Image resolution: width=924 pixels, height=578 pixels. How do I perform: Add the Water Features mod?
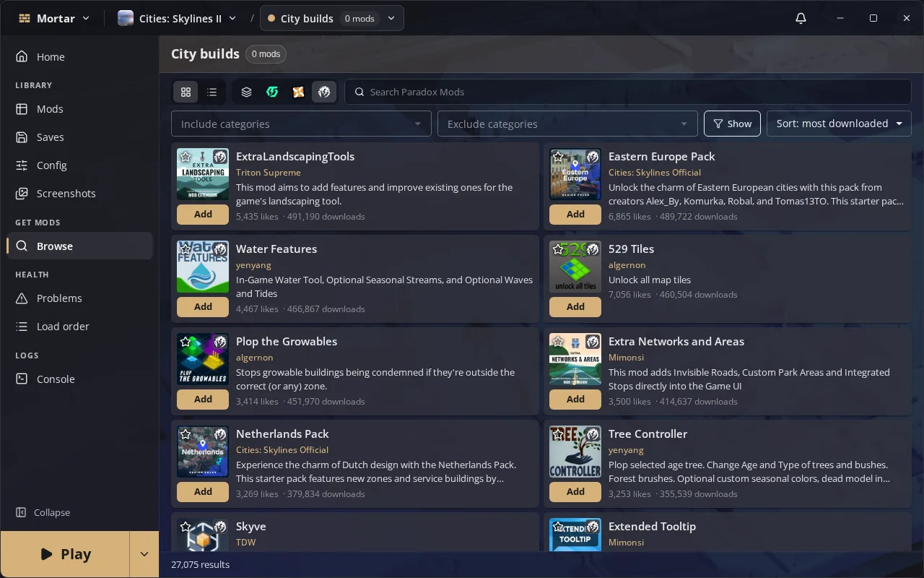tap(203, 306)
